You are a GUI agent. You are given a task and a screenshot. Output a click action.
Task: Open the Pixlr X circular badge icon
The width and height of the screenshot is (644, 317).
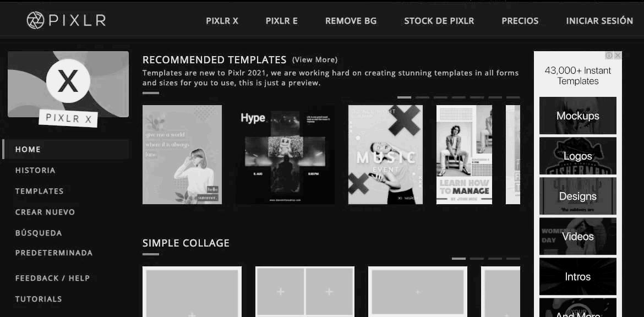[x=68, y=81]
